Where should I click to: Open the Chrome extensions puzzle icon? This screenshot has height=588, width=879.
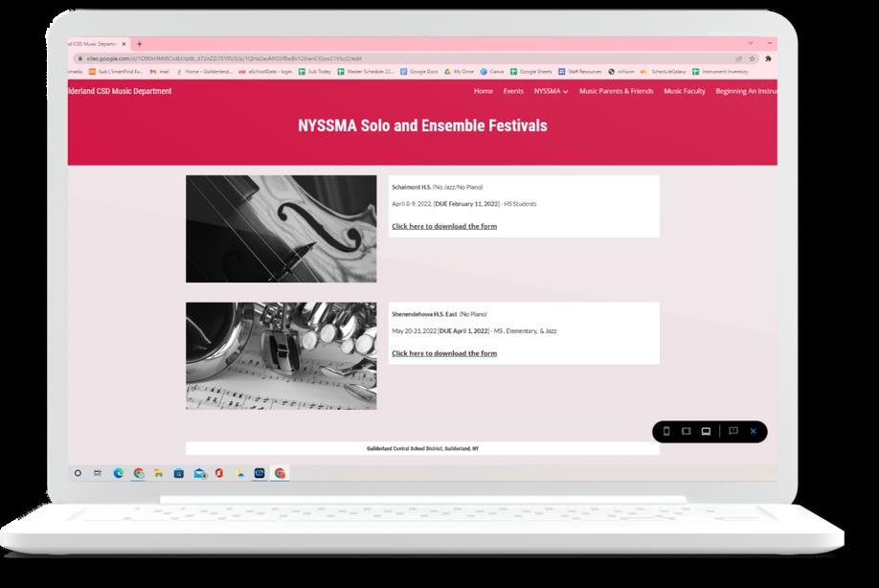tap(768, 58)
